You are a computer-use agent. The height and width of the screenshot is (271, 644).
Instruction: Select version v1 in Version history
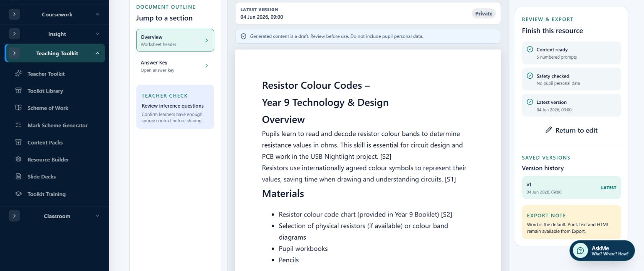pyautogui.click(x=571, y=188)
